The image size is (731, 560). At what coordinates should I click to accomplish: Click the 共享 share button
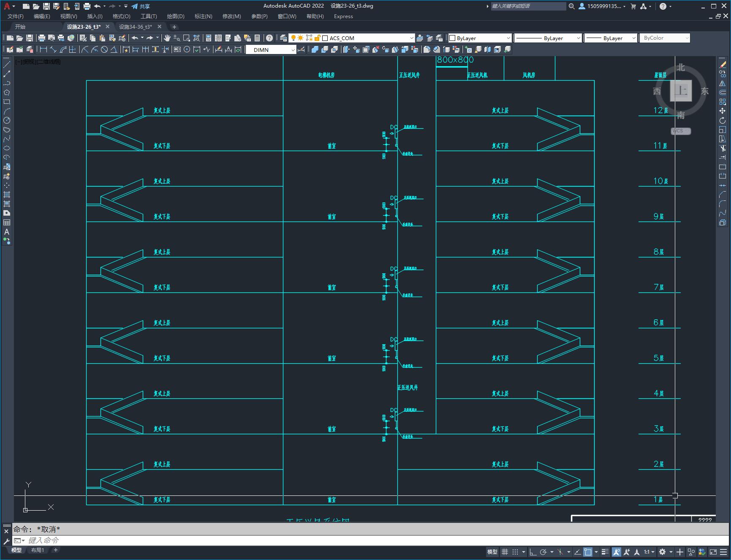(141, 6)
